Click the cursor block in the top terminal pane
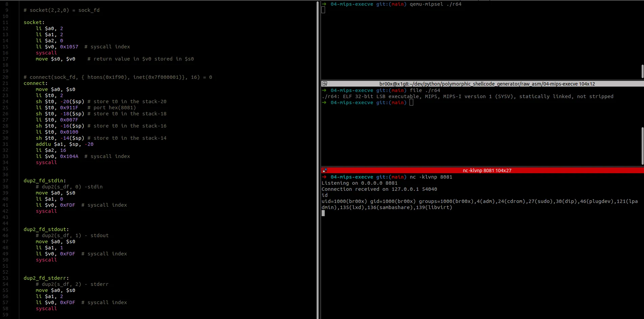The width and height of the screenshot is (644, 319). [323, 10]
